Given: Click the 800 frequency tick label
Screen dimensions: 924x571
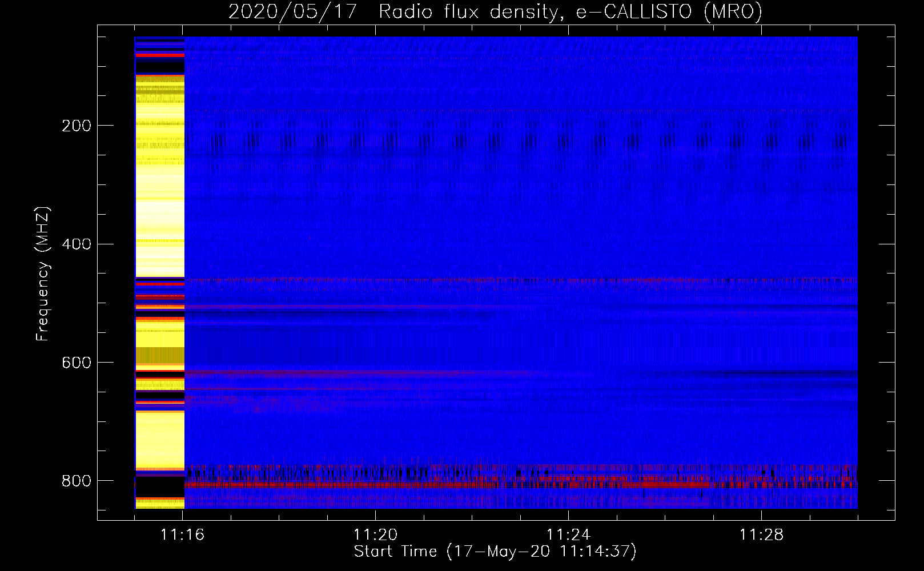Looking at the screenshot, I should tap(77, 481).
